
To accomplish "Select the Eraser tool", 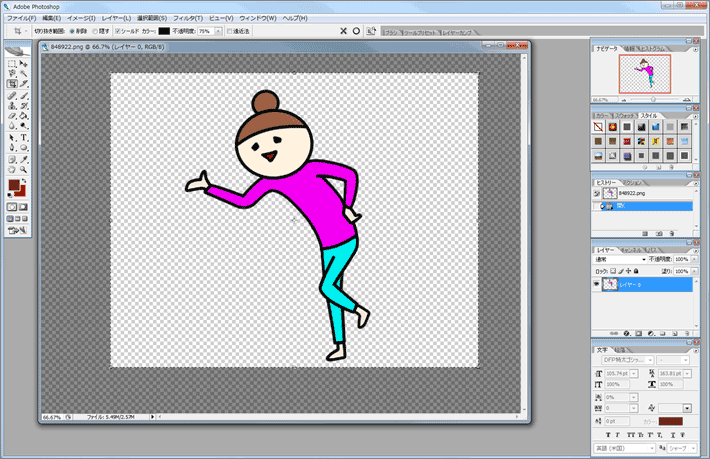I will click(x=12, y=116).
